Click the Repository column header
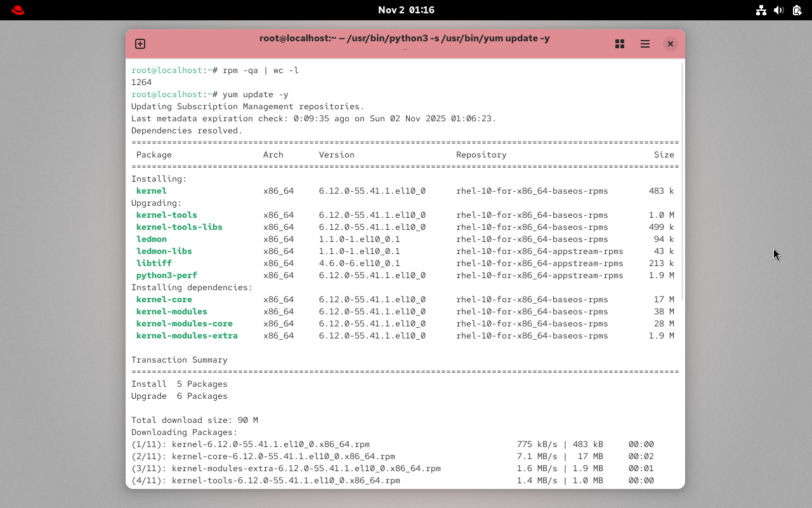The height and width of the screenshot is (508, 812). (x=481, y=154)
